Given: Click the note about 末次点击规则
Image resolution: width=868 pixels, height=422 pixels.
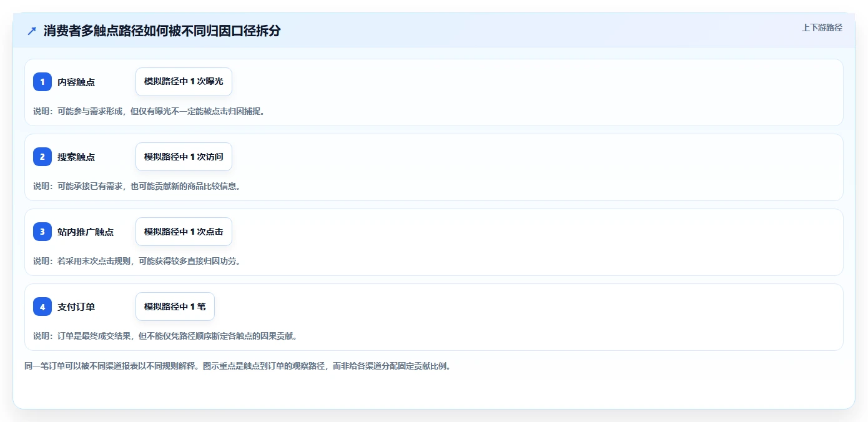Looking at the screenshot, I should pos(137,261).
